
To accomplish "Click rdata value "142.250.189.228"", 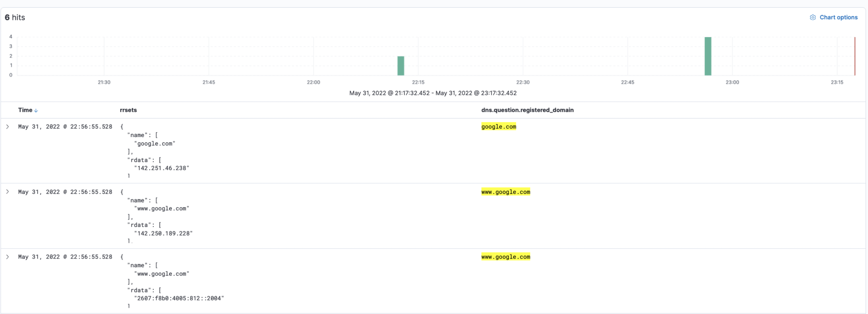I will coord(163,233).
